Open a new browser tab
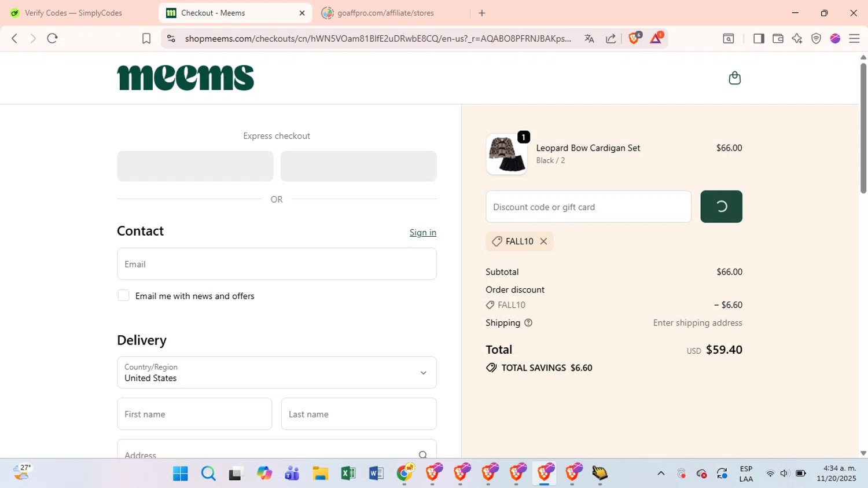Screen dimensions: 868x488 [x=482, y=13]
